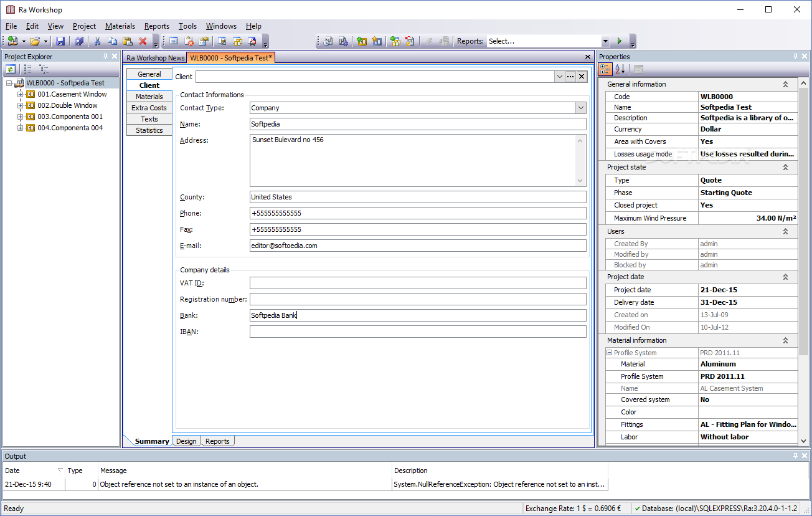Select the Extra Costs side tab
The width and height of the screenshot is (812, 516).
149,108
